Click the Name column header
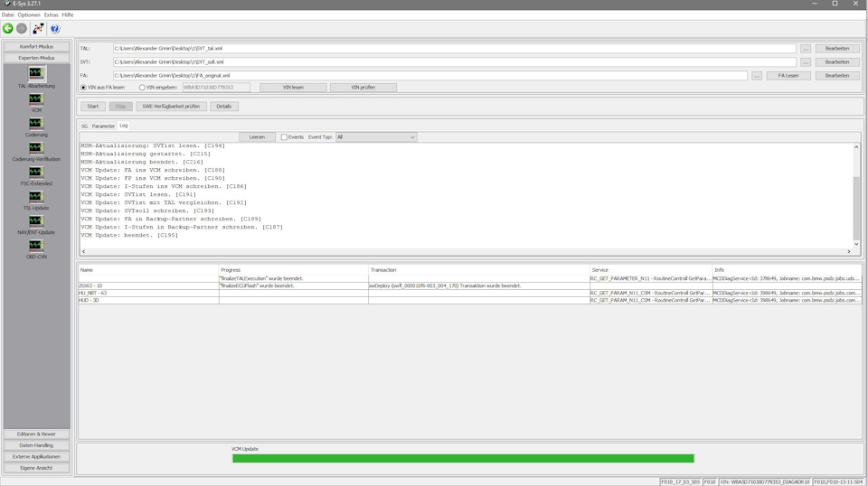This screenshot has height=486, width=868. (148, 270)
